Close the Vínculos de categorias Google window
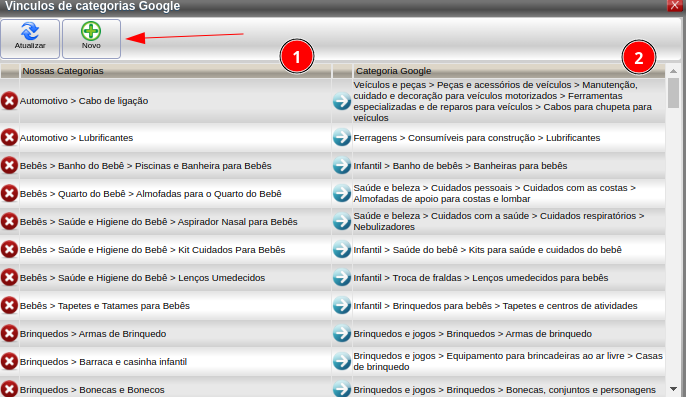This screenshot has height=397, width=686. 675,5
